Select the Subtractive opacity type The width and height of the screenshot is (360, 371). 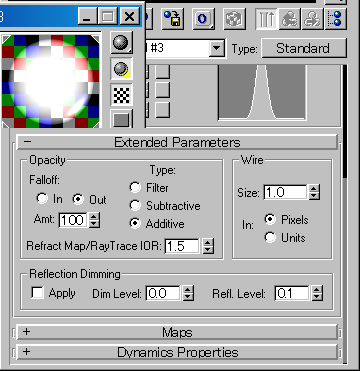coord(135,205)
